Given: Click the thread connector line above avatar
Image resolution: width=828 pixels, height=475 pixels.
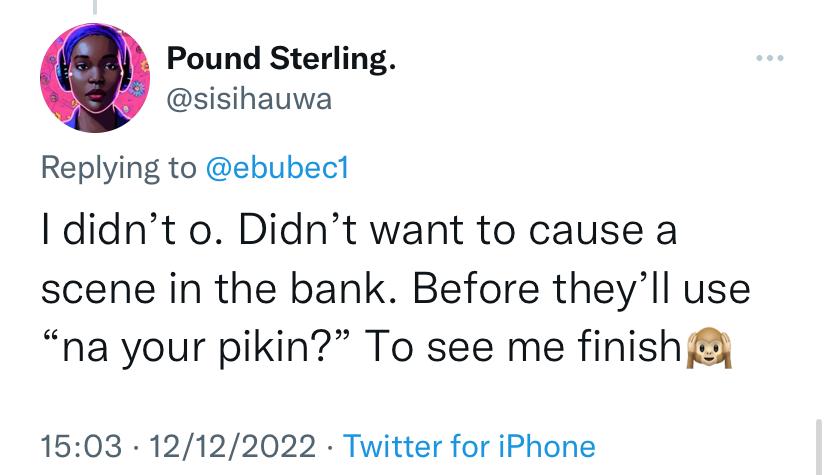Looking at the screenshot, I should coord(95,7).
